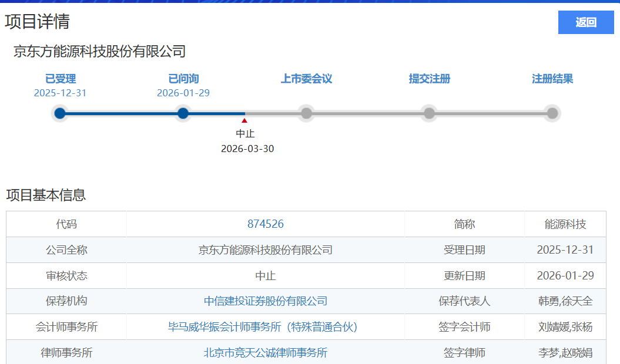Image resolution: width=620 pixels, height=364 pixels.
Task: Click the 已受理 timeline dot
Action: (x=60, y=113)
